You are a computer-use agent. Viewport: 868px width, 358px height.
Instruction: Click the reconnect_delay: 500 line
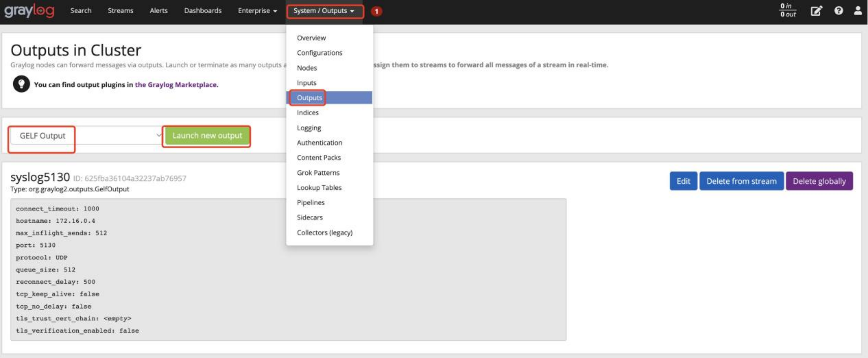pyautogui.click(x=55, y=282)
